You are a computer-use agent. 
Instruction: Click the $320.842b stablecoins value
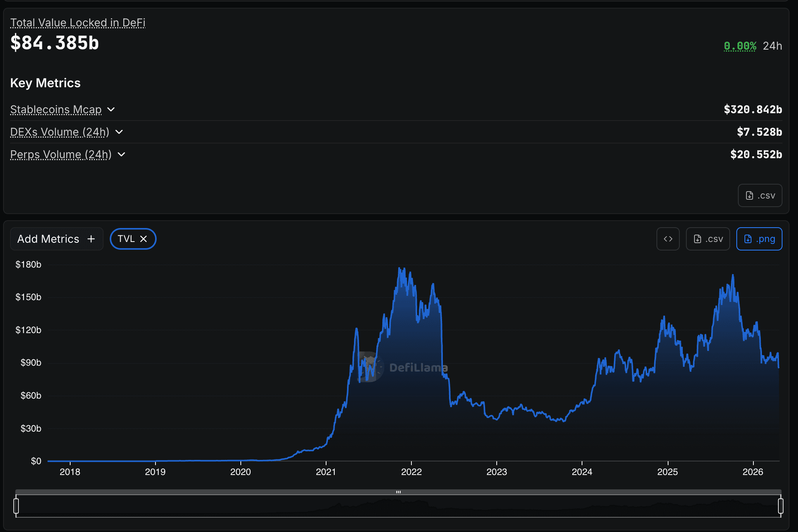(753, 109)
